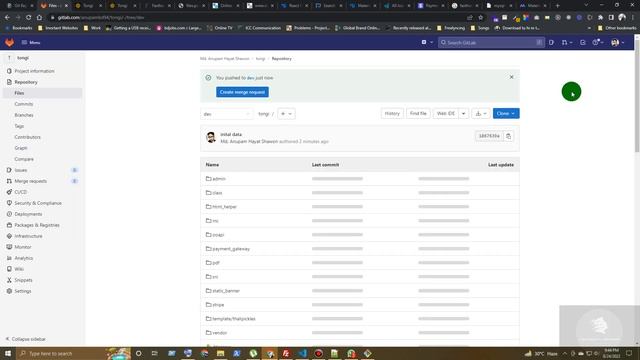Open a new browser tab

point(558,6)
